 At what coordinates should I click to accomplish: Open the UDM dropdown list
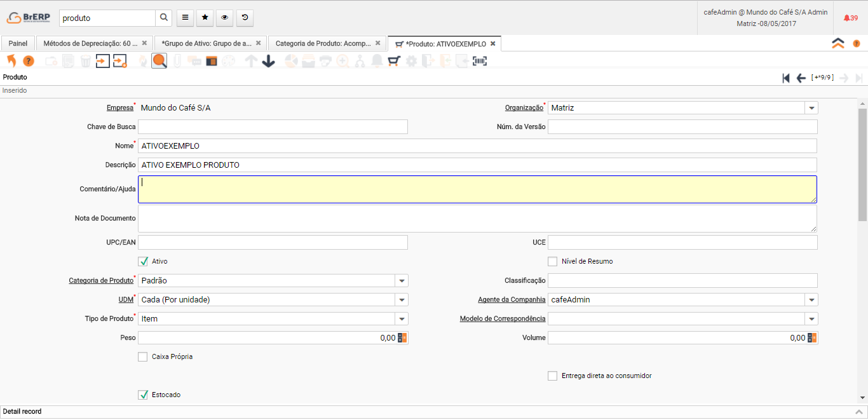point(402,299)
